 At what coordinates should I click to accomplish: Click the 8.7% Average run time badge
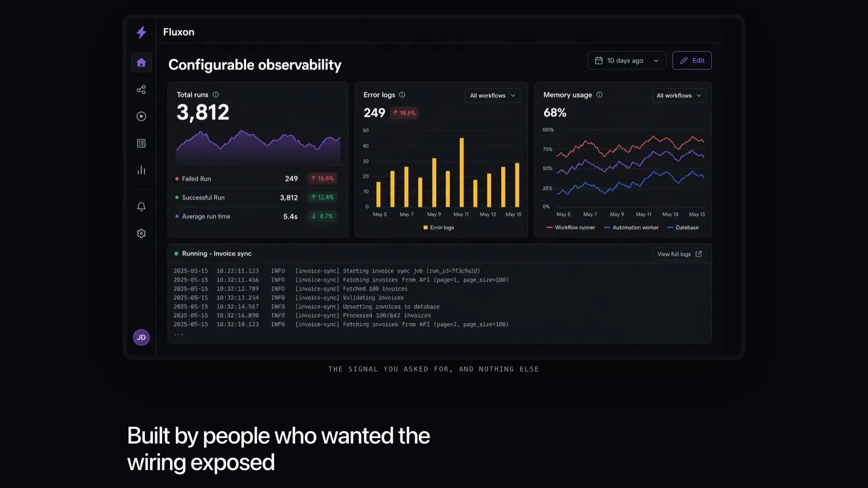point(322,216)
